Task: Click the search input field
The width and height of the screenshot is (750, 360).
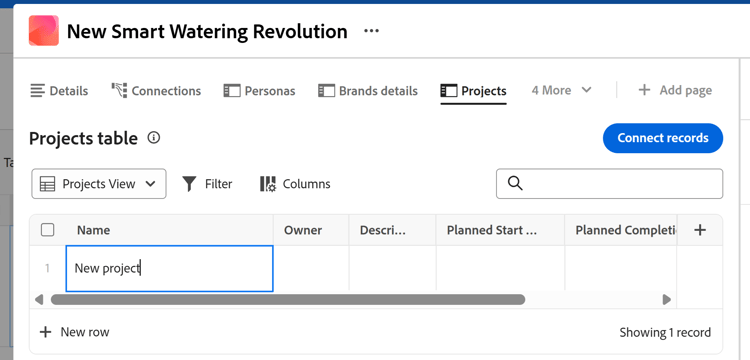Action: coord(609,184)
